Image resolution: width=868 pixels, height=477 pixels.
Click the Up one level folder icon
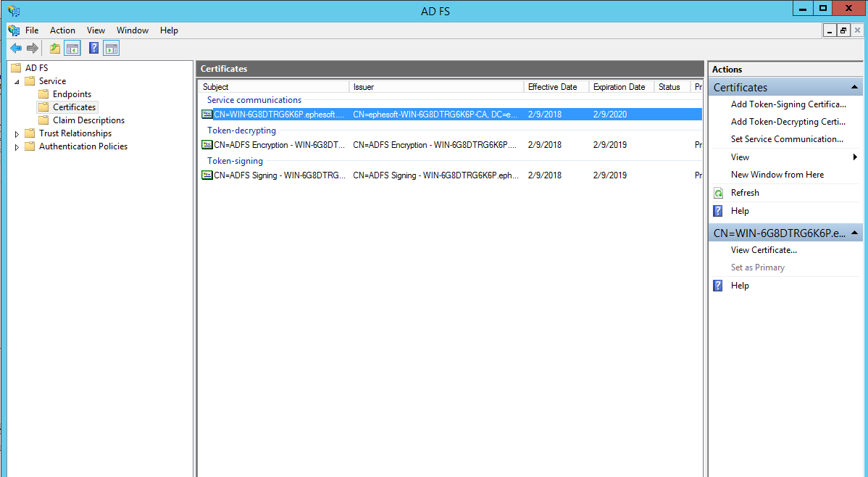pos(55,48)
